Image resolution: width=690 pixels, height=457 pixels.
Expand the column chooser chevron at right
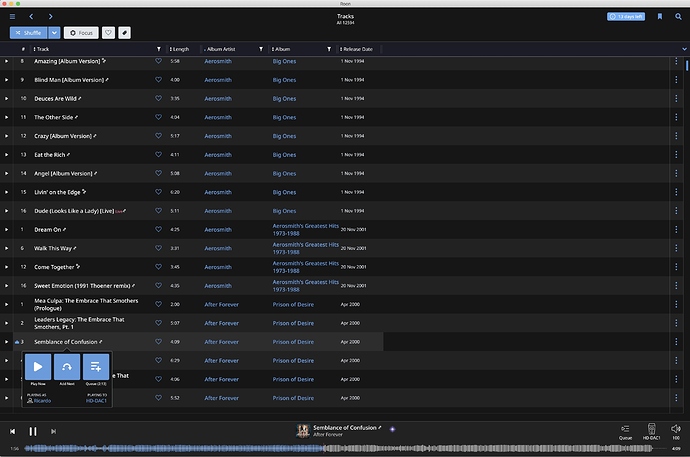click(684, 49)
